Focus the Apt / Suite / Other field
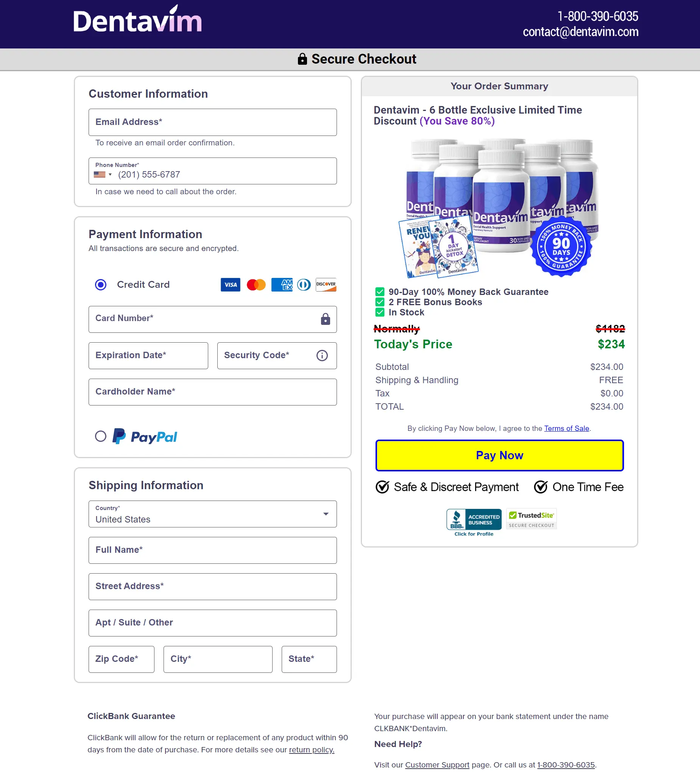Image resolution: width=700 pixels, height=783 pixels. tap(212, 623)
